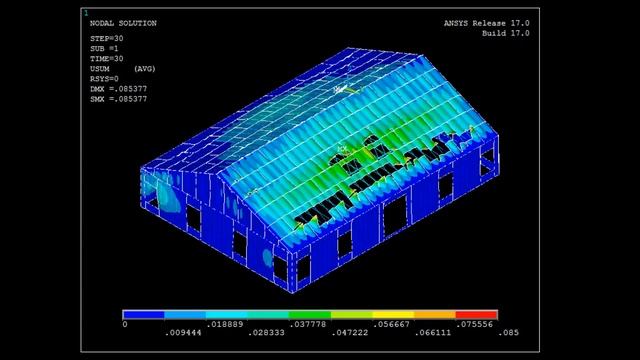Click the cyan legend color band
The height and width of the screenshot is (360, 640).
[x=227, y=315]
